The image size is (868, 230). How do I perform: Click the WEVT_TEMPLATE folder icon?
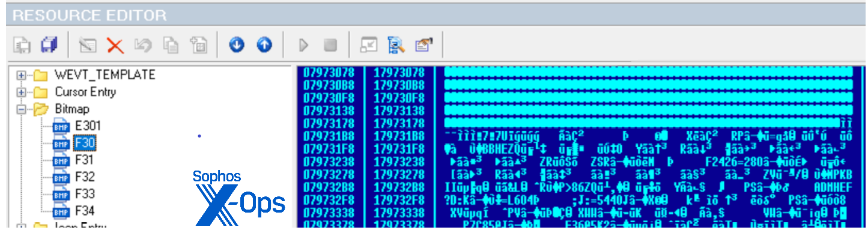point(40,75)
